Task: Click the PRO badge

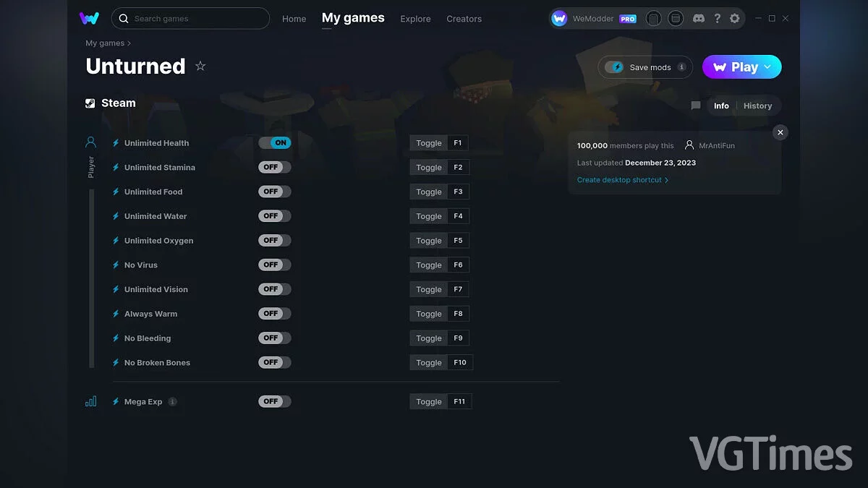Action: coord(628,19)
